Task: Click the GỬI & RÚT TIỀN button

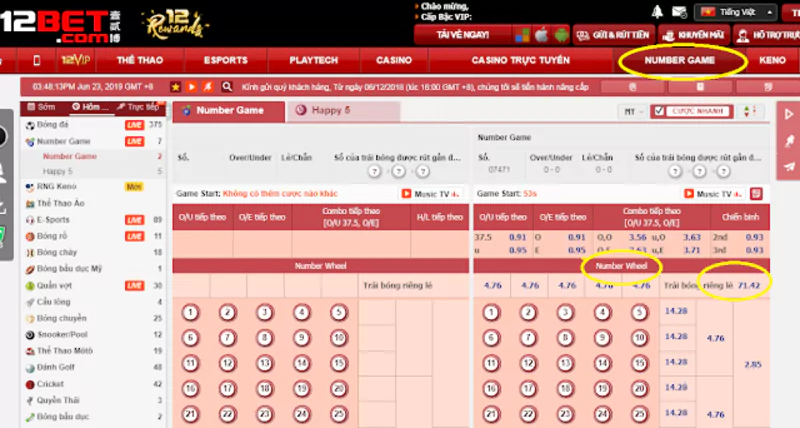Action: pos(618,34)
